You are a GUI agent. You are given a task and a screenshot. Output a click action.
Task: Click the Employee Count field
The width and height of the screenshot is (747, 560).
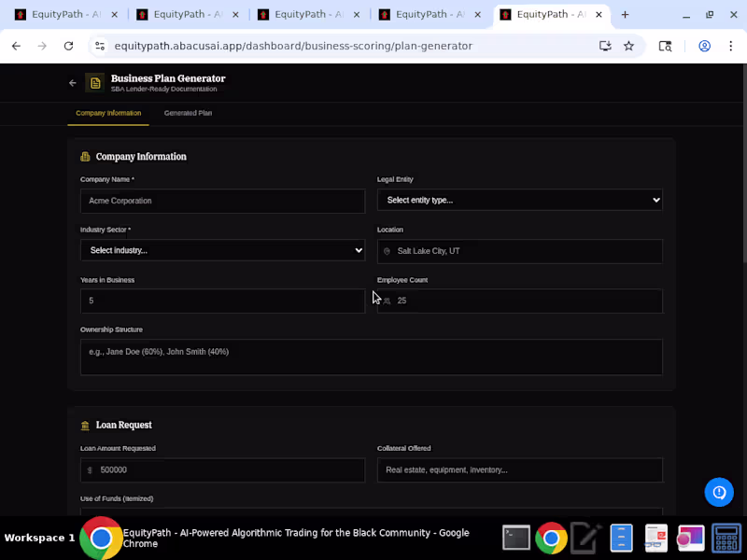pyautogui.click(x=520, y=301)
